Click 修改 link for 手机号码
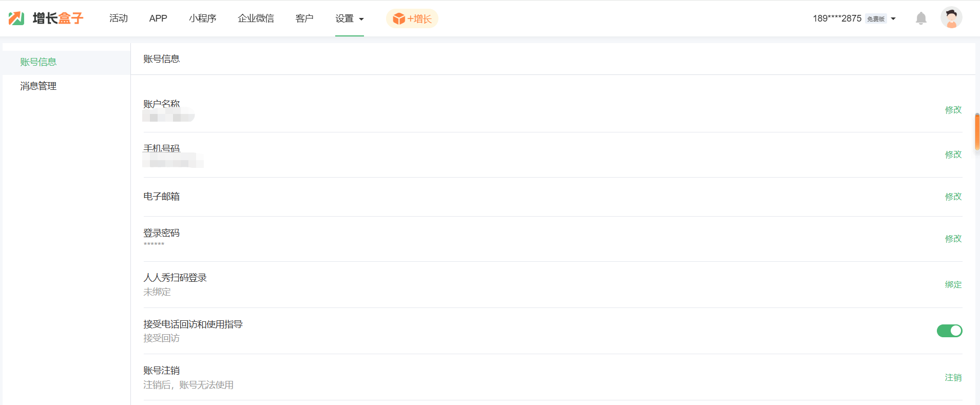The image size is (980, 405). point(953,155)
